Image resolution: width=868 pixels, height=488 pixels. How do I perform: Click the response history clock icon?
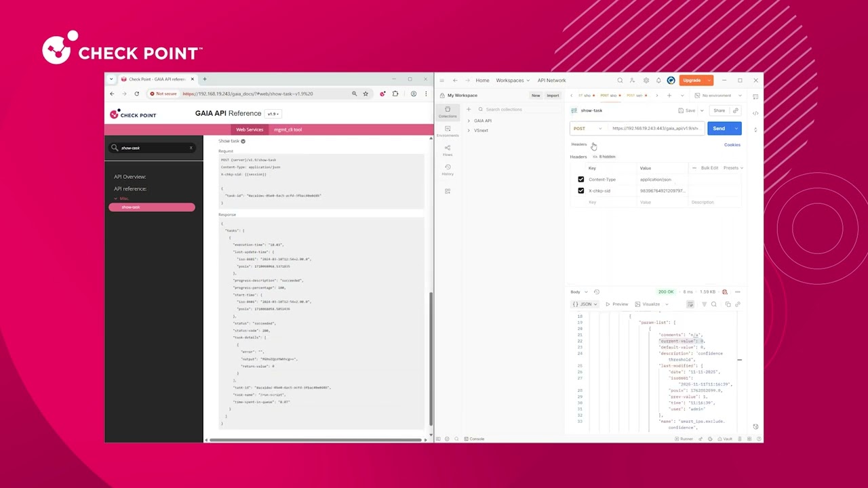coord(597,292)
